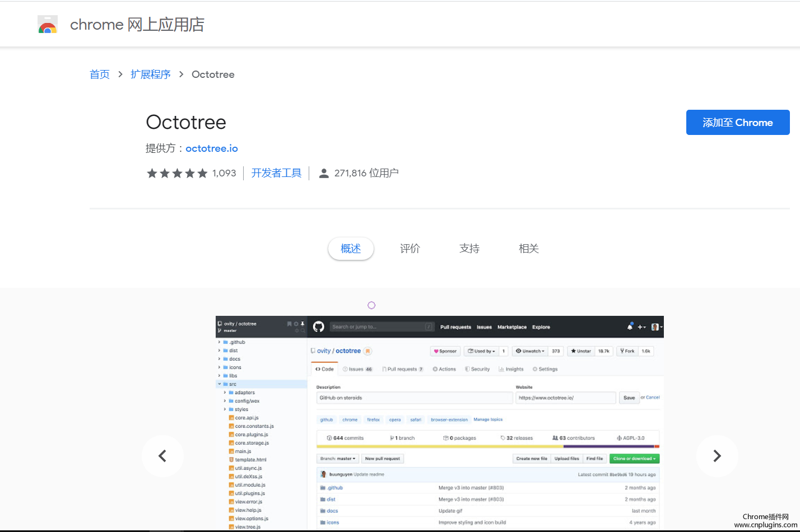The image size is (800, 532).
Task: Go to 首页 via breadcrumb
Action: (100, 74)
